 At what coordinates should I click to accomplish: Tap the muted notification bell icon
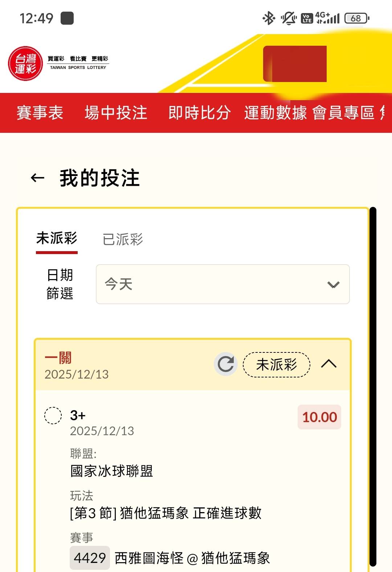pyautogui.click(x=289, y=18)
